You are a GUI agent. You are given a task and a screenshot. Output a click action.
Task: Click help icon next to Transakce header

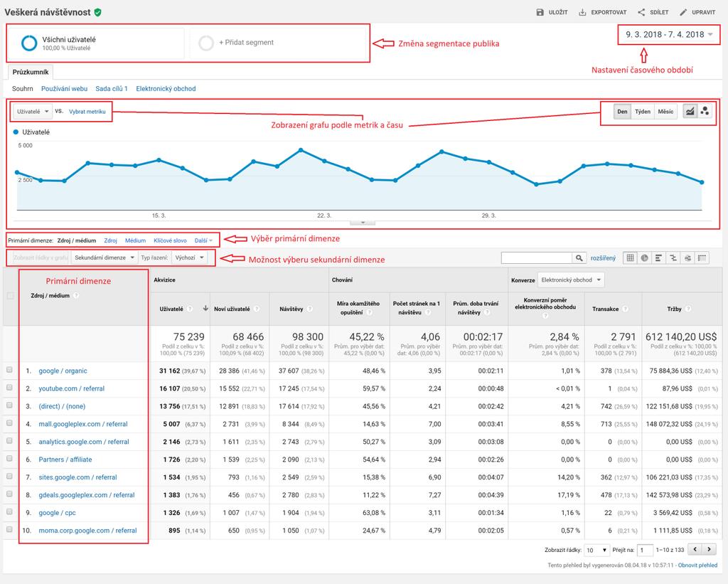(625, 309)
